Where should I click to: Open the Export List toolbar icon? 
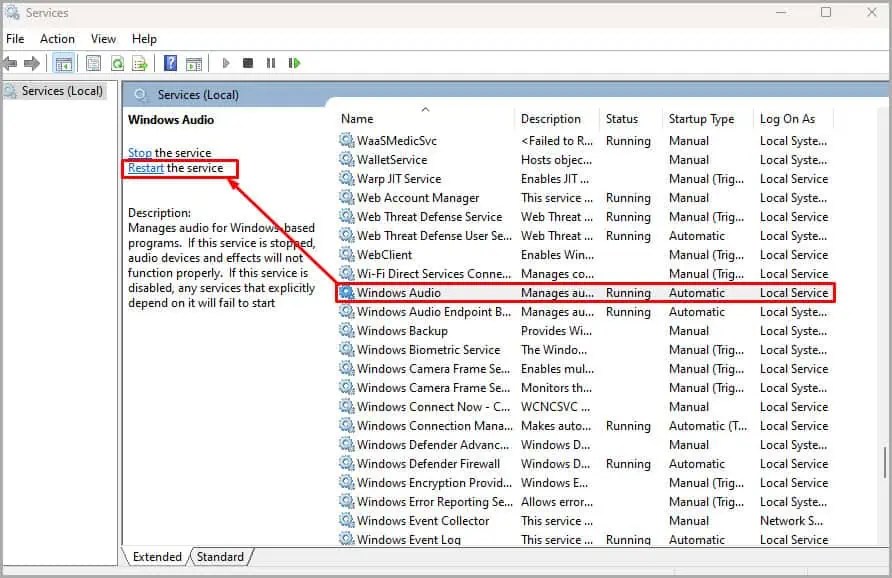(x=140, y=63)
